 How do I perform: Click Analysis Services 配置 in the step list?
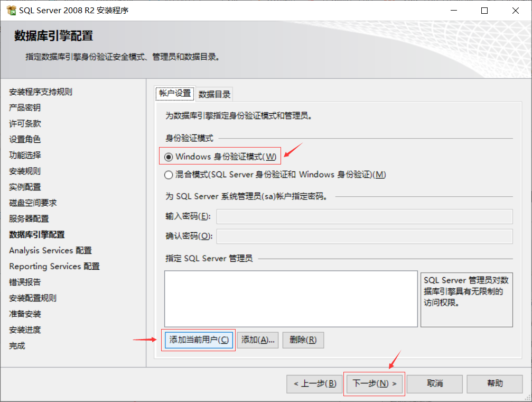(x=51, y=250)
